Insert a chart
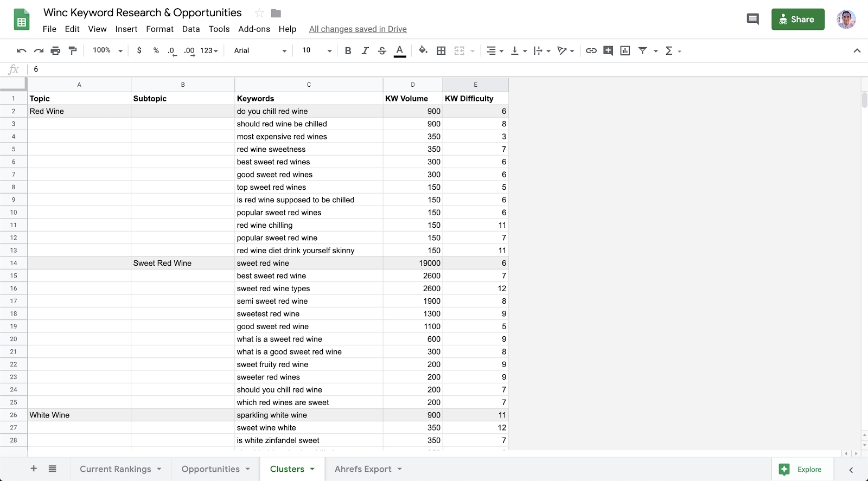Image resolution: width=868 pixels, height=481 pixels. [625, 50]
